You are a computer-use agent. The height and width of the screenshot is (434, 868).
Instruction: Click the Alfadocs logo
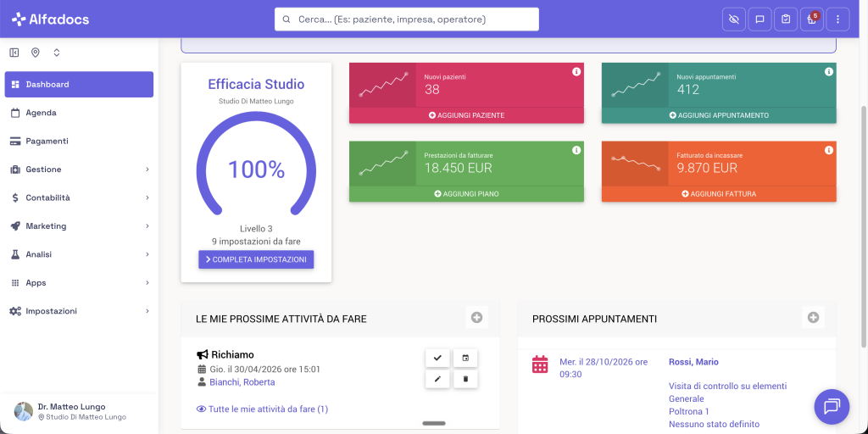[50, 19]
